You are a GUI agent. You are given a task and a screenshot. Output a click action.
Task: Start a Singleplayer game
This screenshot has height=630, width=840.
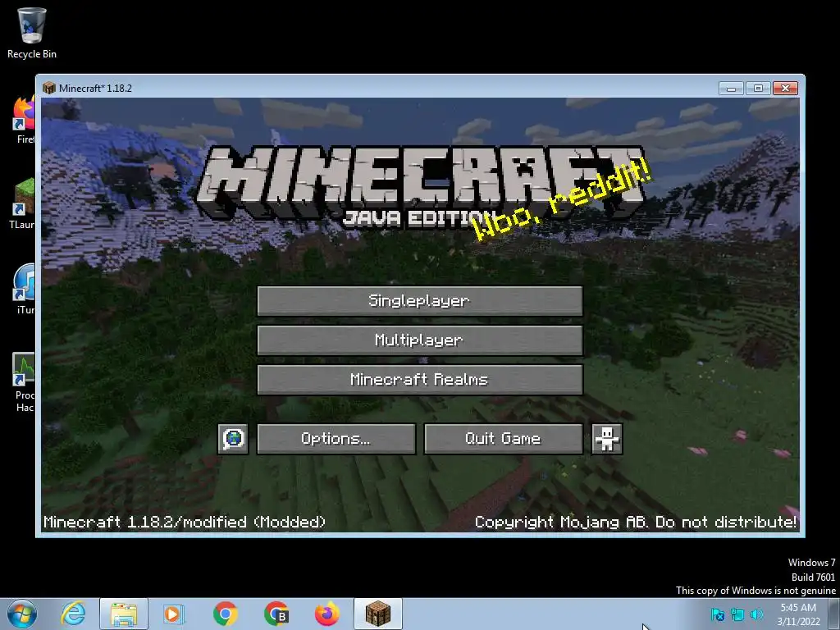(419, 300)
